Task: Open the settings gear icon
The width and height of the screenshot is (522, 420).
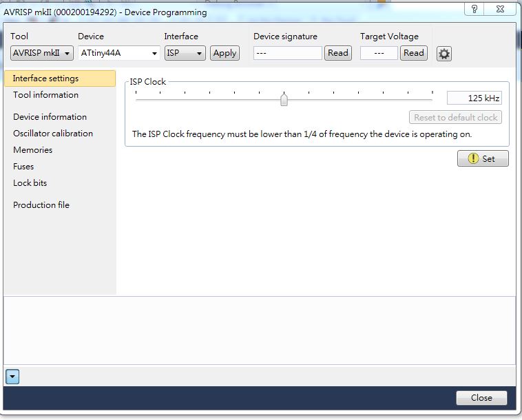Action: (x=443, y=54)
